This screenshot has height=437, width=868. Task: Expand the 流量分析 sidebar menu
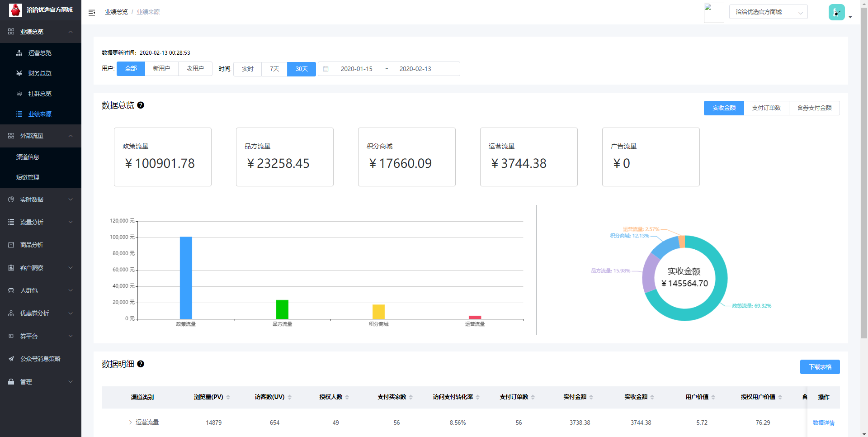click(x=41, y=222)
